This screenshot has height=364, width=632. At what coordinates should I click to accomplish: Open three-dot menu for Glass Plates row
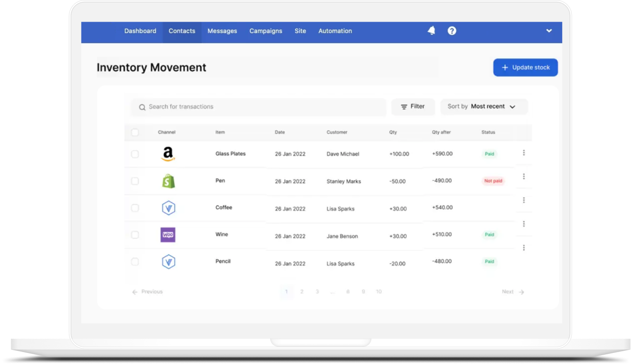coord(524,153)
